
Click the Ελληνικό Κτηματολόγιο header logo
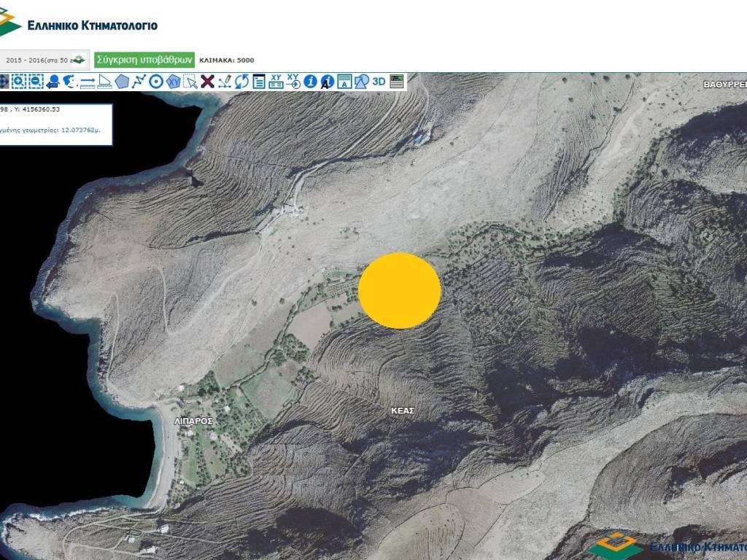pos(79,24)
